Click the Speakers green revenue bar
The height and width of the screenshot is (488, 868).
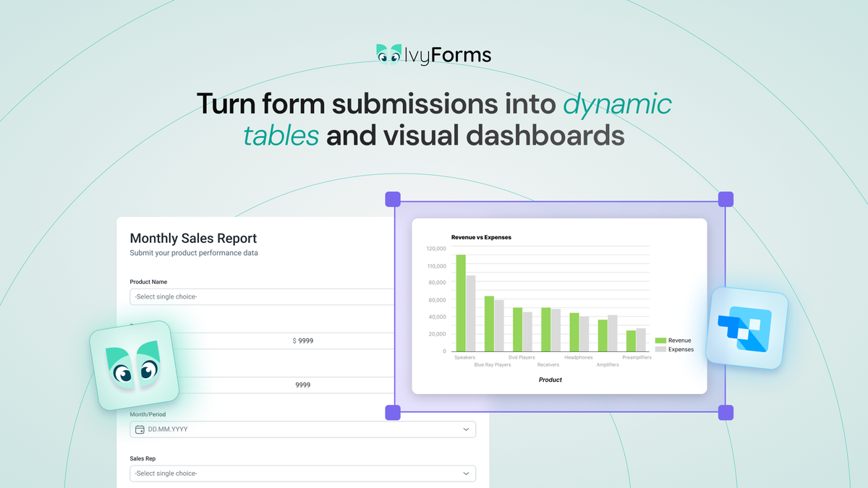click(x=461, y=303)
